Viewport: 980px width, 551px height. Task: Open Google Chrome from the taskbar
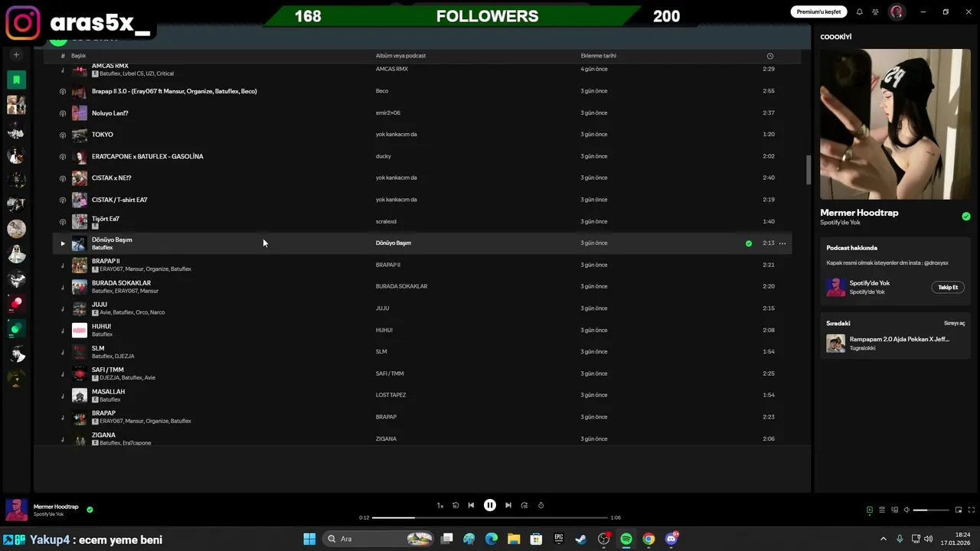[648, 539]
